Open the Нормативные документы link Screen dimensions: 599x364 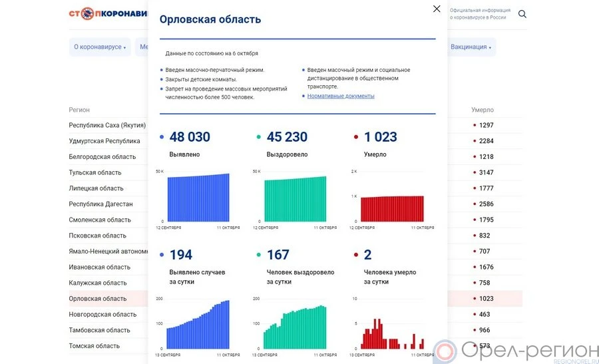(x=341, y=96)
